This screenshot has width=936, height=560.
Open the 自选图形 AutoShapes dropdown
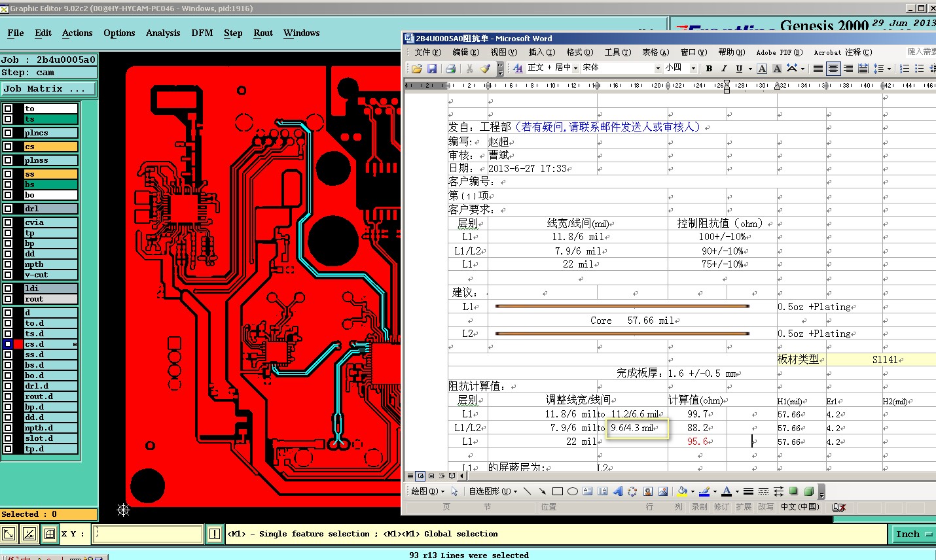493,491
